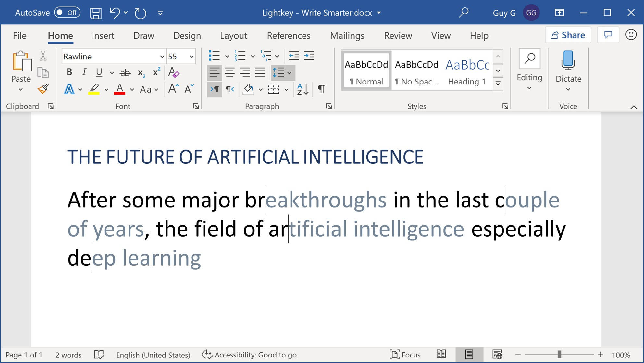Sort text A to Z
The image size is (644, 363).
pos(303,89)
